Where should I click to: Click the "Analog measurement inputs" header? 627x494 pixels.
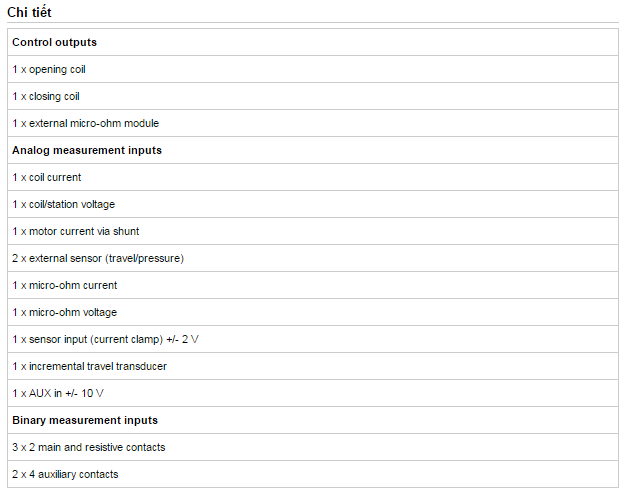(313, 150)
